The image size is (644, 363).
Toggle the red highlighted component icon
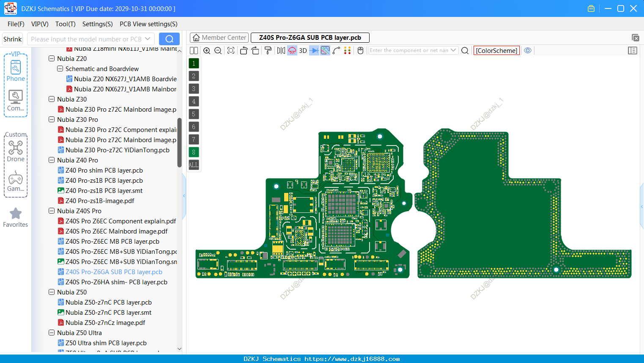pyautogui.click(x=292, y=50)
